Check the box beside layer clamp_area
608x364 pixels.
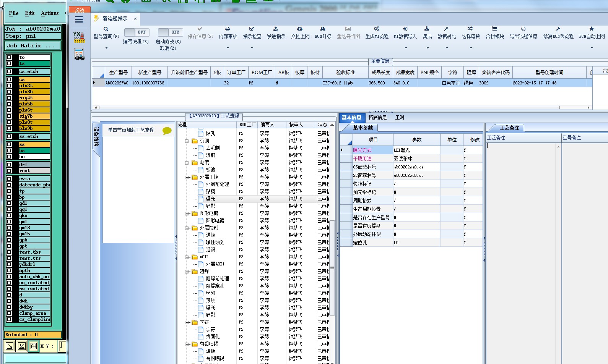pyautogui.click(x=9, y=313)
